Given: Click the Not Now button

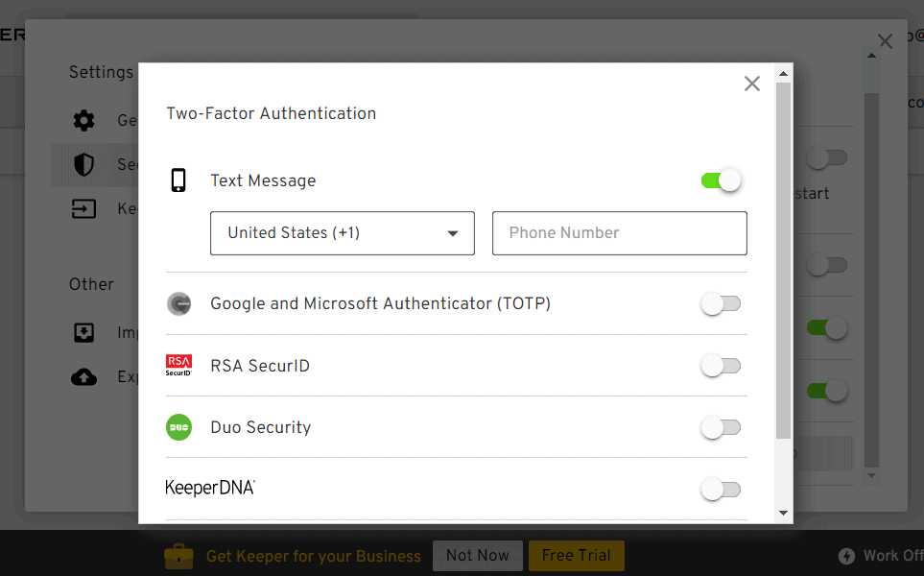Looking at the screenshot, I should pyautogui.click(x=478, y=556).
